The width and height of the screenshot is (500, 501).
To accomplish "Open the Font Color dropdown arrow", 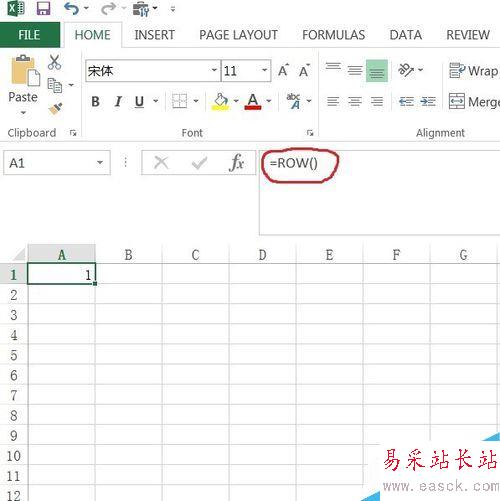I will click(x=269, y=101).
